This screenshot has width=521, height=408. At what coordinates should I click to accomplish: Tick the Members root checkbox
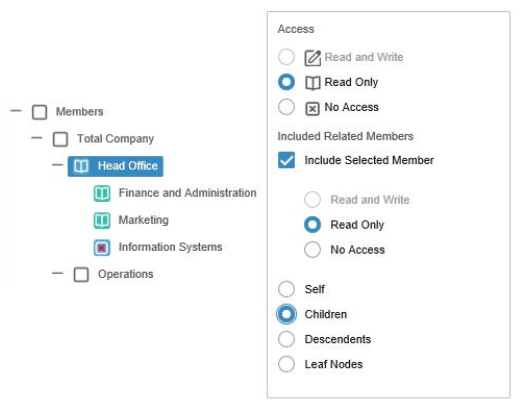coord(39,112)
